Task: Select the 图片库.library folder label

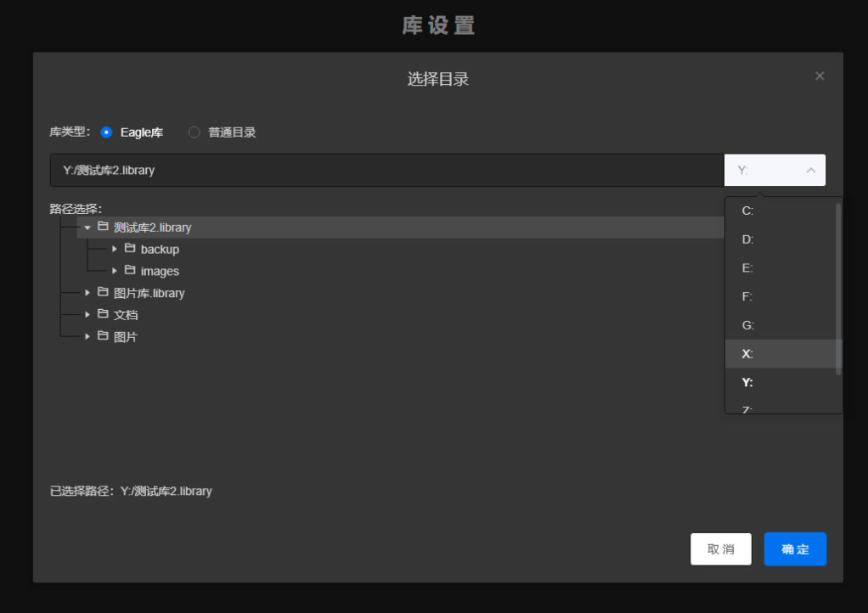Action: (x=149, y=293)
